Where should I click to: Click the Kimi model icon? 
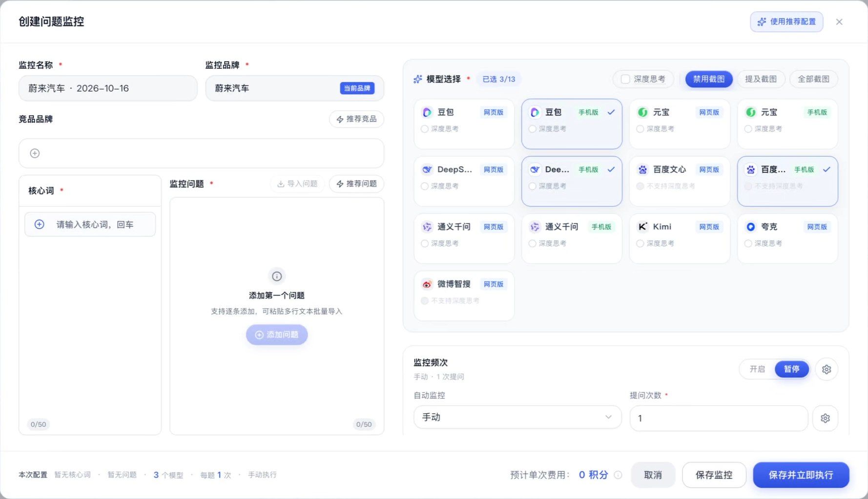click(x=643, y=227)
